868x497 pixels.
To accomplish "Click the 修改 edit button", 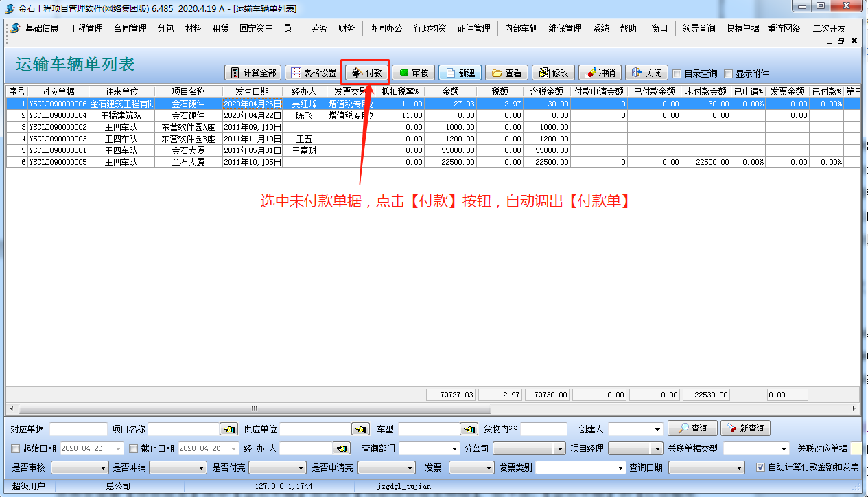I will pos(553,73).
